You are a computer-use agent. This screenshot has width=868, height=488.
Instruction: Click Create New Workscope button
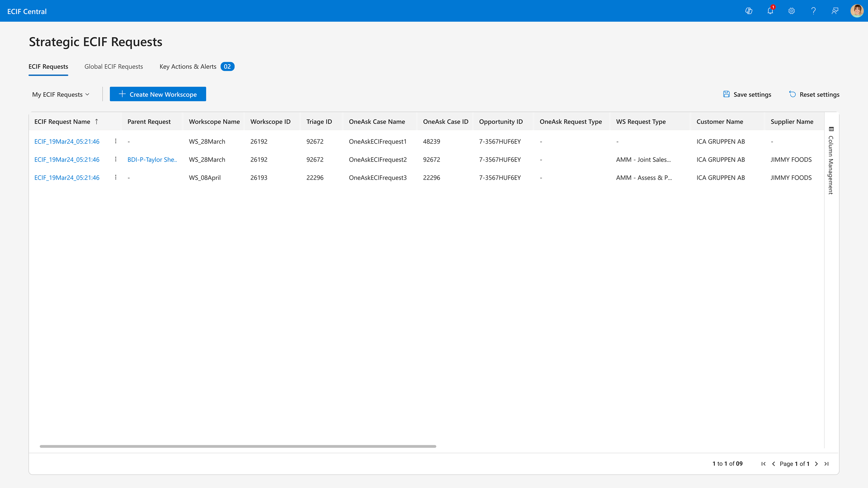158,94
